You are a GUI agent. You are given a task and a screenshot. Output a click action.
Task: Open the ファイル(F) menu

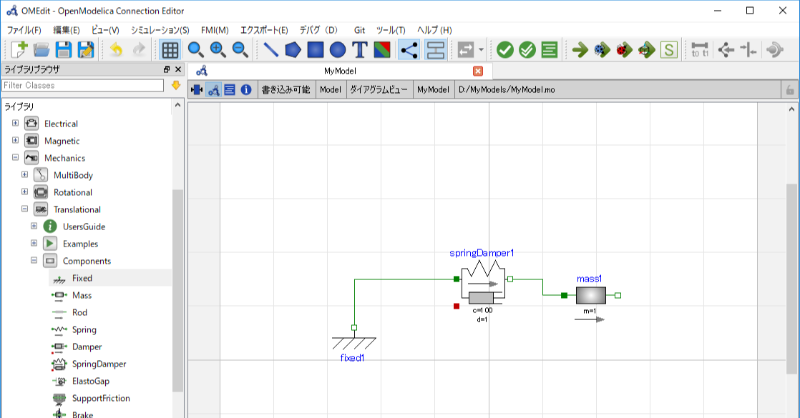24,30
